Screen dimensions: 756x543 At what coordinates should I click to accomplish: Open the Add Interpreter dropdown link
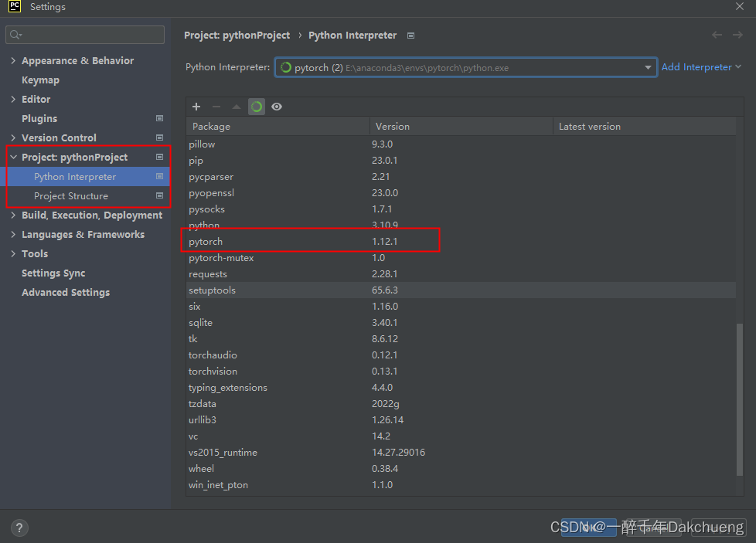tap(701, 67)
